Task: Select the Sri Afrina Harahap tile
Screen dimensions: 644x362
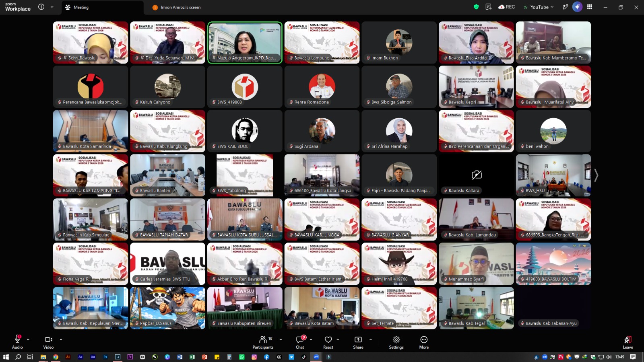Action: [x=399, y=131]
